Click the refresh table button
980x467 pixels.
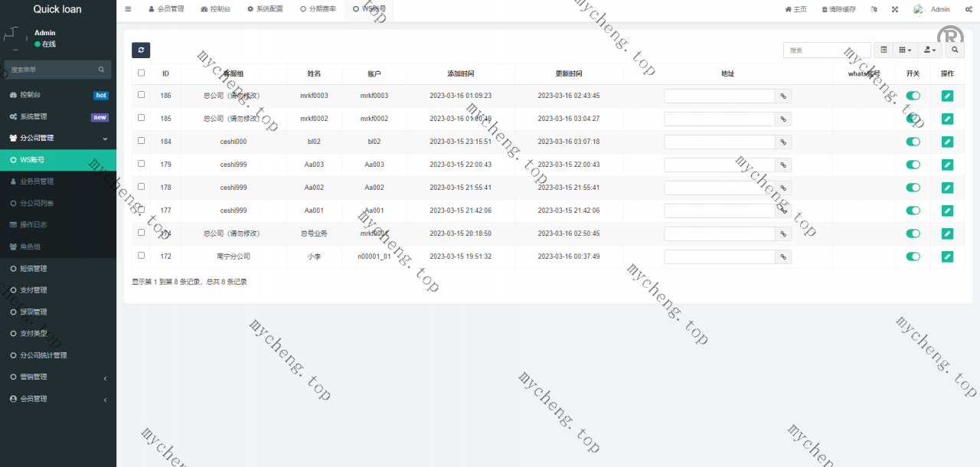point(141,51)
